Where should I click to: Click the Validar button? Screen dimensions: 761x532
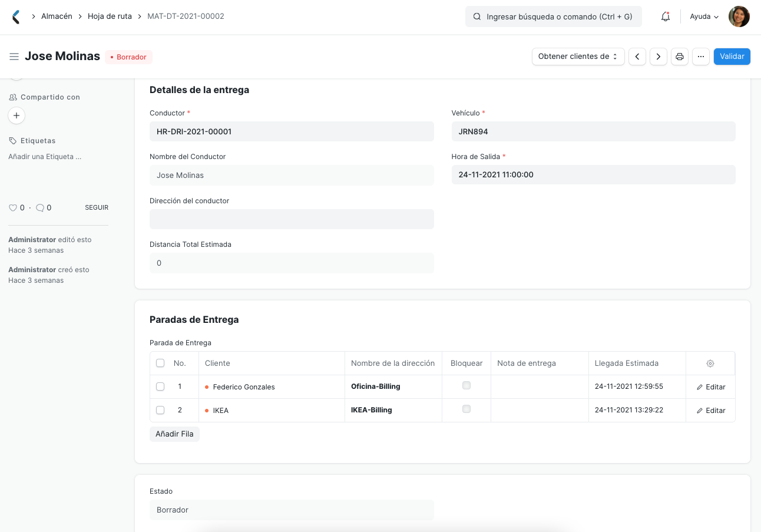point(732,57)
